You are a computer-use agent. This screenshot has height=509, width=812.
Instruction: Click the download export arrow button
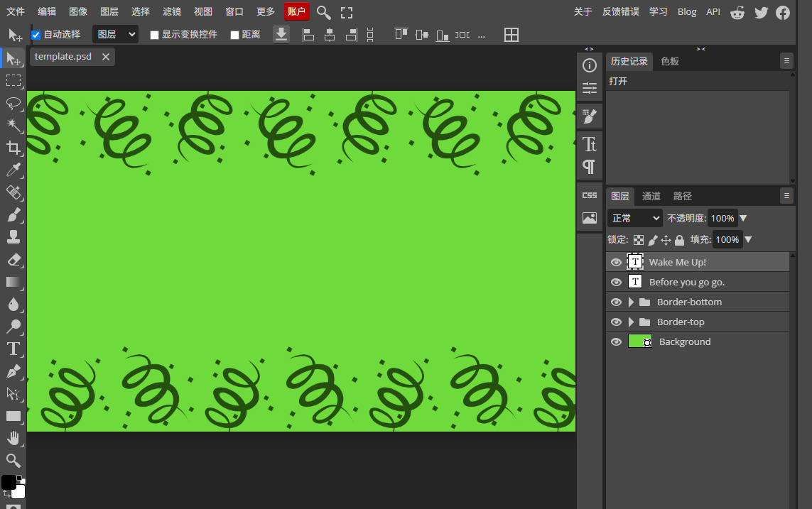tap(281, 35)
